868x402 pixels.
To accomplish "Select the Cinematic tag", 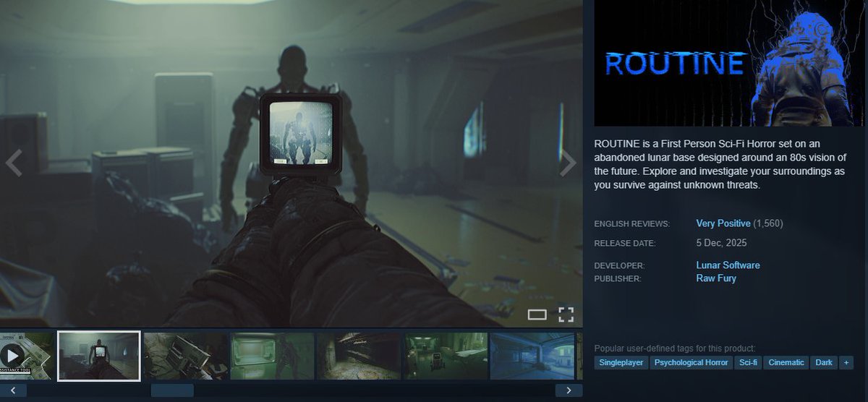I will [786, 362].
